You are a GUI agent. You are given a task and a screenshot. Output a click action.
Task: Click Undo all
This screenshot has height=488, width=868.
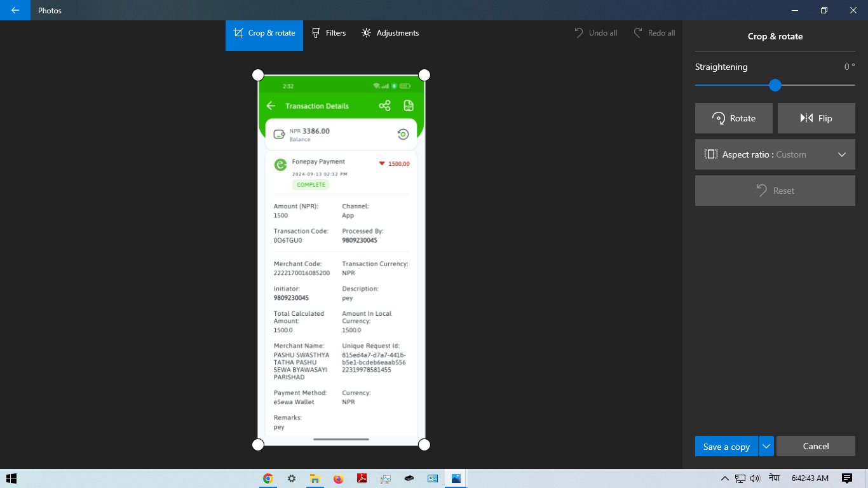coord(595,33)
